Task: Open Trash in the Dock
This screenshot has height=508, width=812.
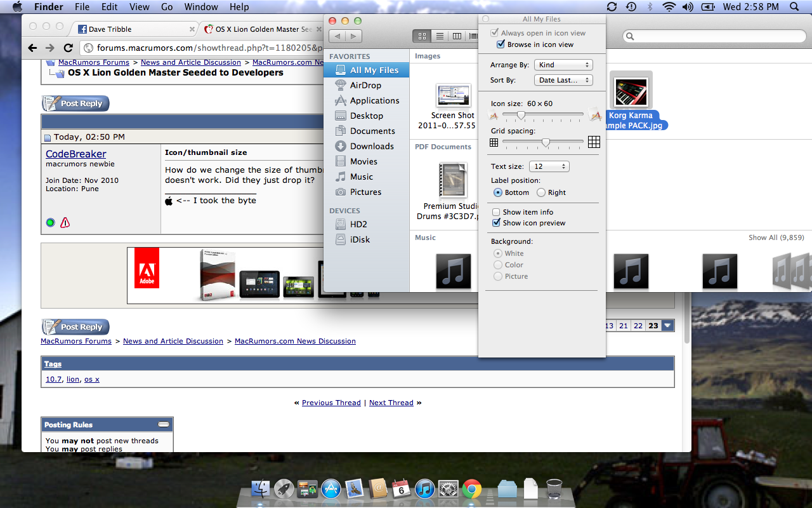Action: pyautogui.click(x=554, y=488)
